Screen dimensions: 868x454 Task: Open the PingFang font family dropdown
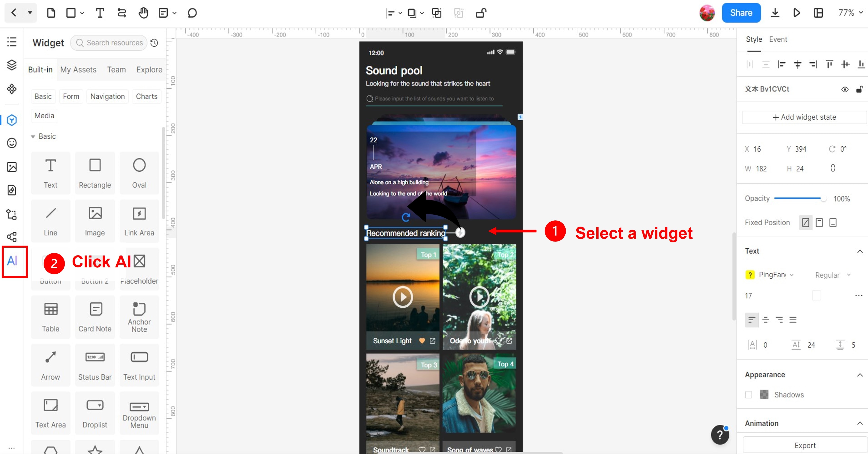776,275
